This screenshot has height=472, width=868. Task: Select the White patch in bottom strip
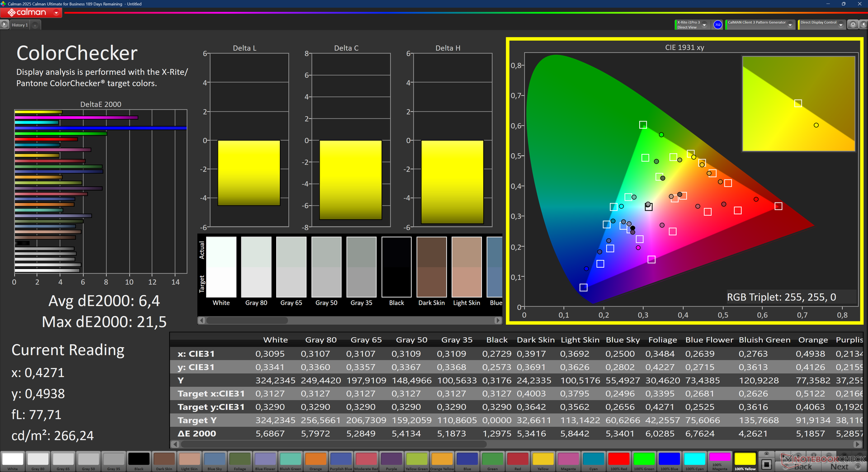tap(13, 461)
